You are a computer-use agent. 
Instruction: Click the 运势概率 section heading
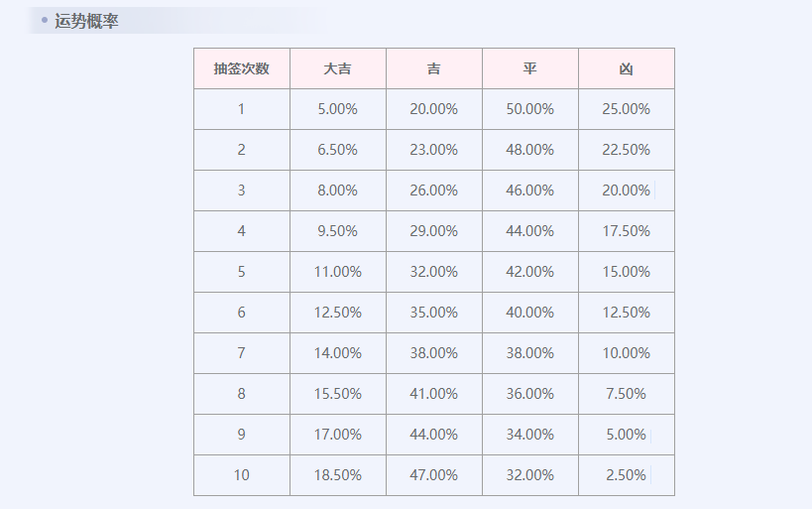86,21
